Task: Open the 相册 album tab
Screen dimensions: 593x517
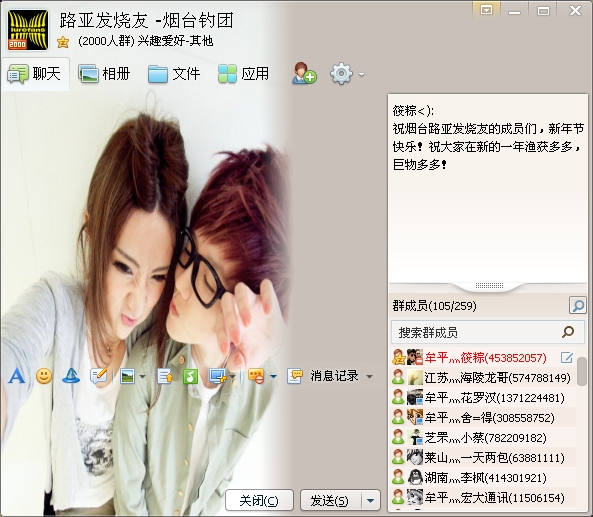Action: (104, 74)
